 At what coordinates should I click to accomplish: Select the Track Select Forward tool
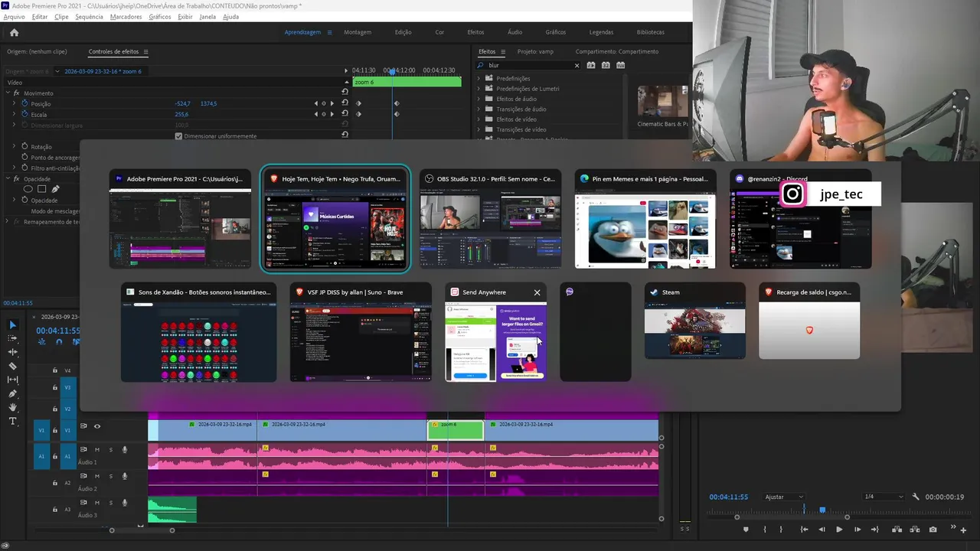12,338
